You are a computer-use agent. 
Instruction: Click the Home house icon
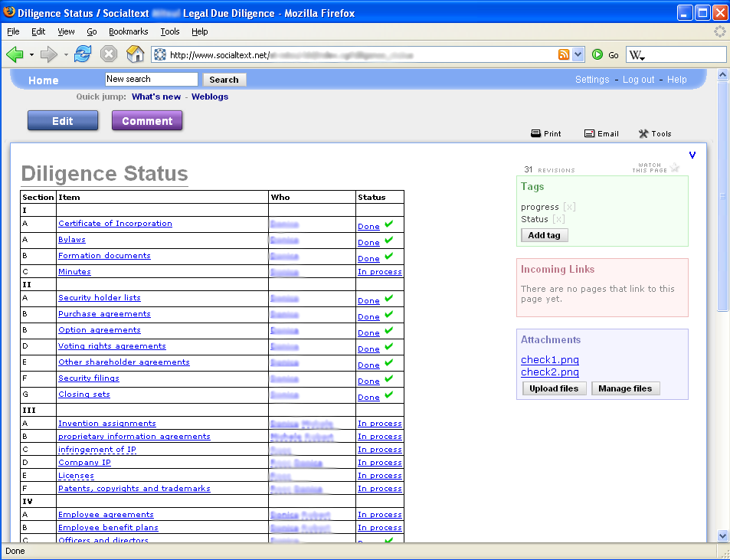pyautogui.click(x=135, y=54)
